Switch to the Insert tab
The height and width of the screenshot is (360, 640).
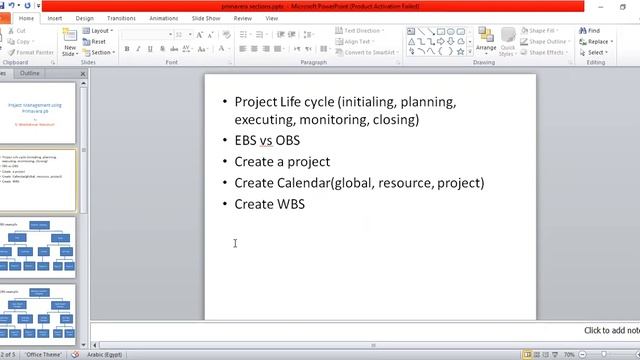pos(55,18)
